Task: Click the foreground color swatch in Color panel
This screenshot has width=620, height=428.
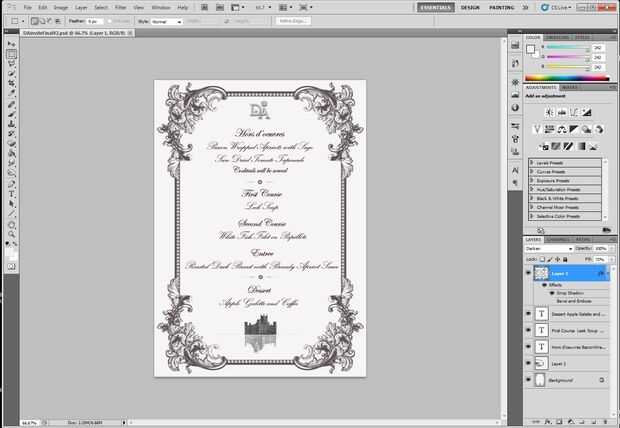Action: point(530,49)
